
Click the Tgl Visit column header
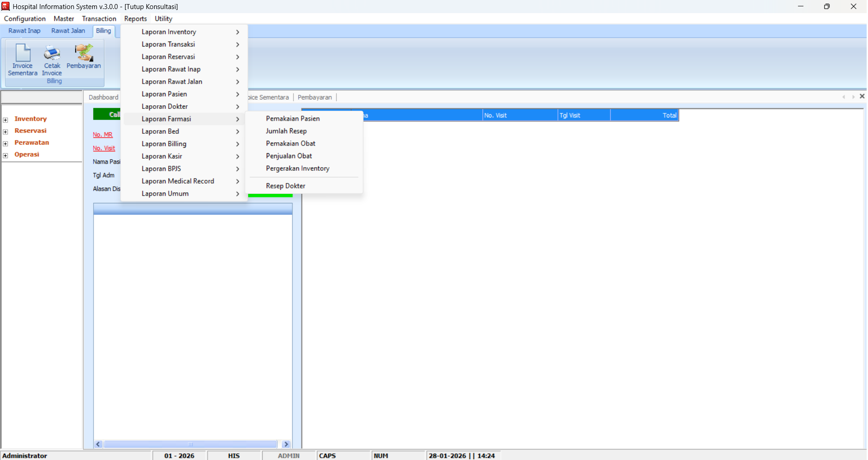[x=583, y=115]
